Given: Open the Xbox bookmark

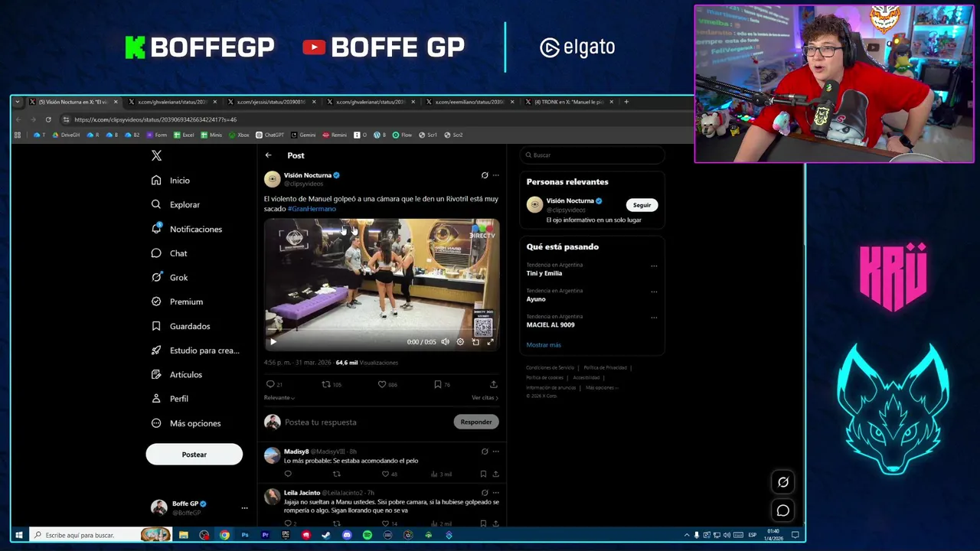Looking at the screenshot, I should pyautogui.click(x=239, y=135).
